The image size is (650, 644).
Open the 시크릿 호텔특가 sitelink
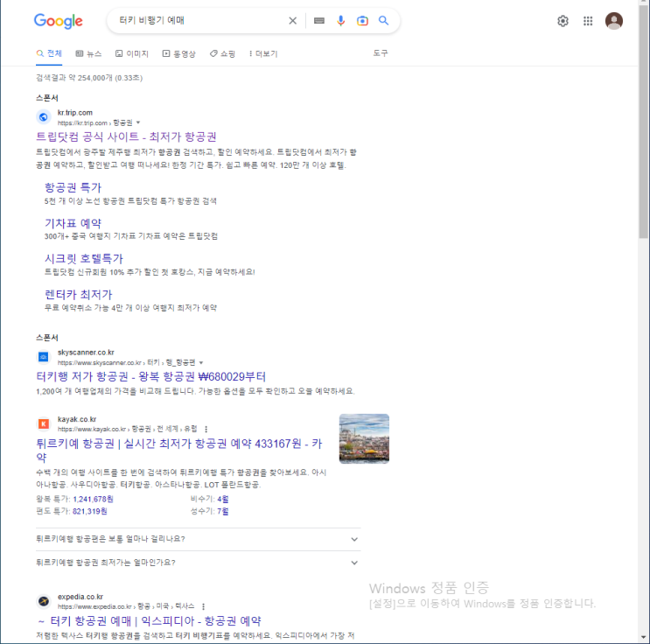click(x=84, y=259)
